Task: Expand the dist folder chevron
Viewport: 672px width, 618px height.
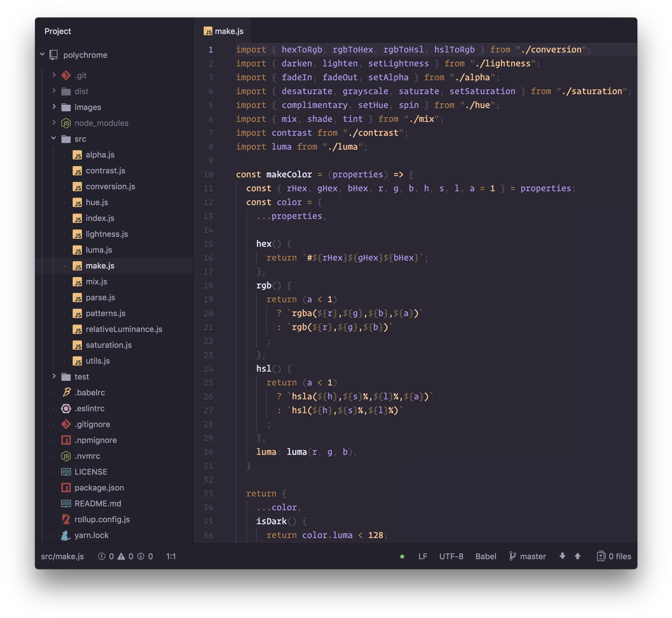Action: [x=54, y=91]
